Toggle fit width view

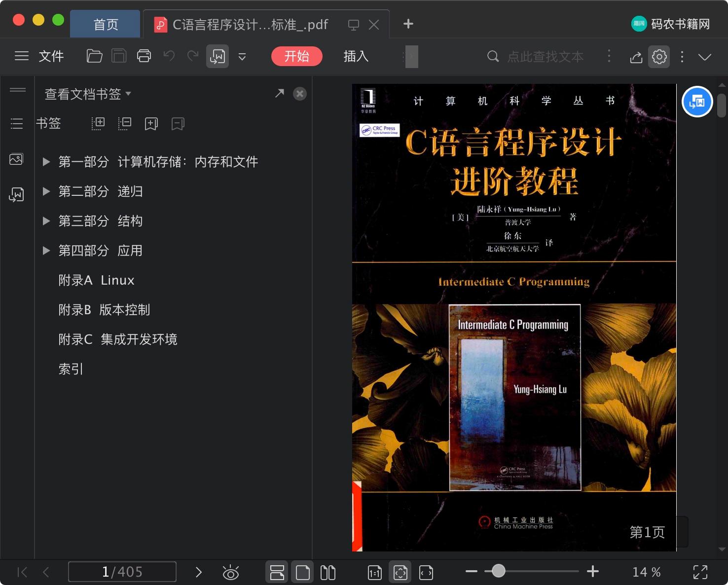pyautogui.click(x=426, y=572)
